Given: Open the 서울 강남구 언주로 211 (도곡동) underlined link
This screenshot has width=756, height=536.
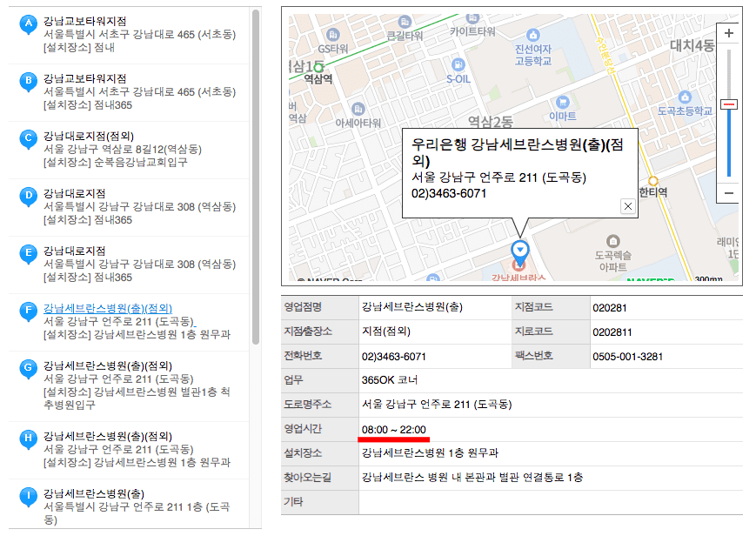Looking at the screenshot, I should 119,321.
